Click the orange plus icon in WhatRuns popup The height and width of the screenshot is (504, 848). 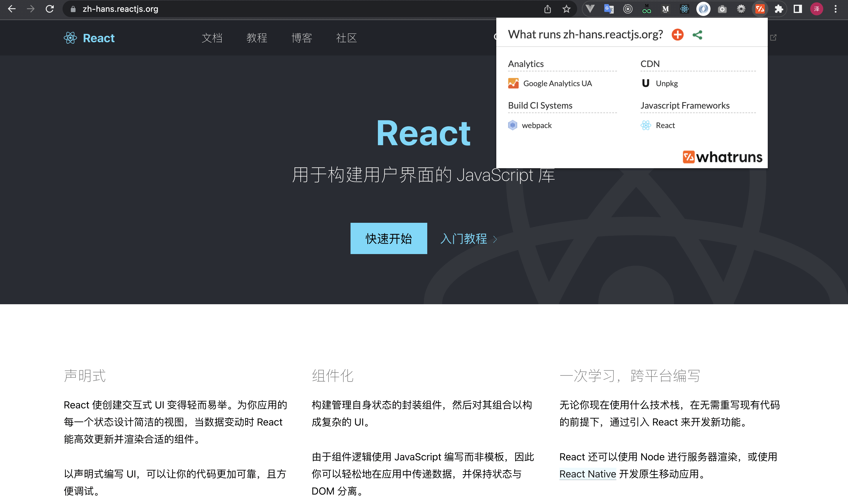point(677,35)
